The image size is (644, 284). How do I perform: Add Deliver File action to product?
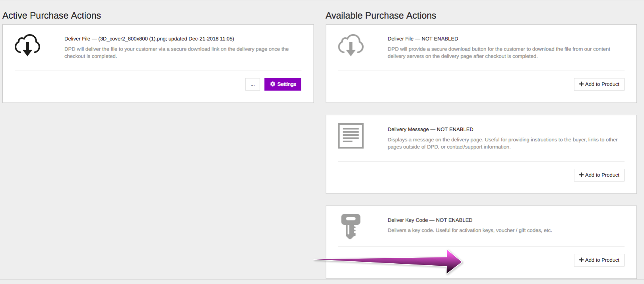coord(599,84)
